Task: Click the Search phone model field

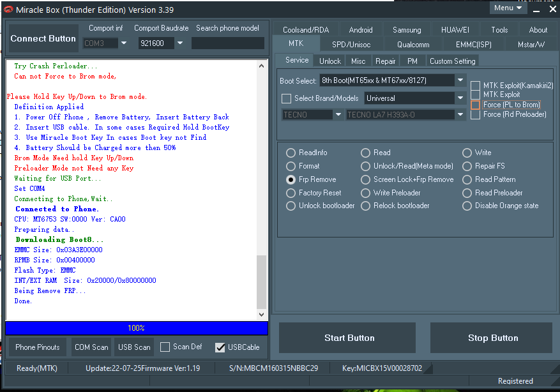Action: click(228, 43)
